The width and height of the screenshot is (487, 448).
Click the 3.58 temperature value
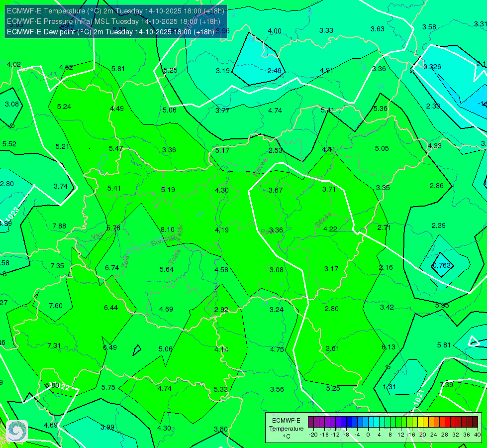point(429,27)
